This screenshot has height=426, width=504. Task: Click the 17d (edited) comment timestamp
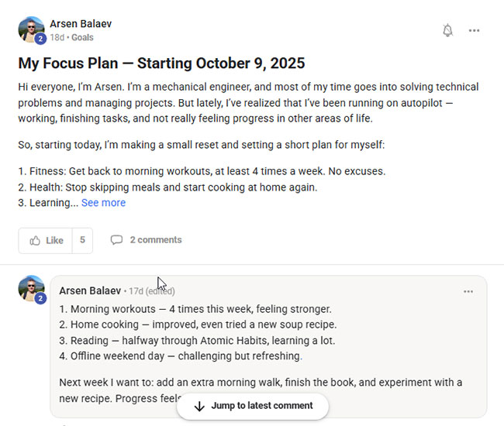151,291
